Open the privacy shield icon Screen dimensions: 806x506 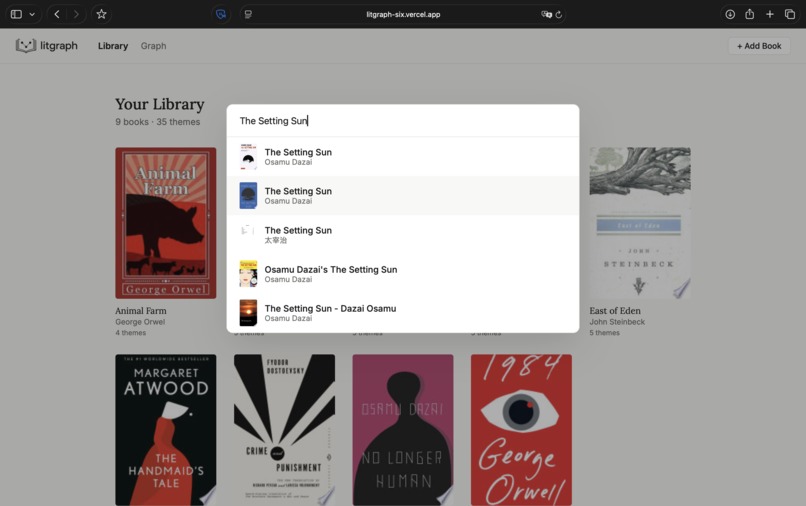(x=221, y=14)
